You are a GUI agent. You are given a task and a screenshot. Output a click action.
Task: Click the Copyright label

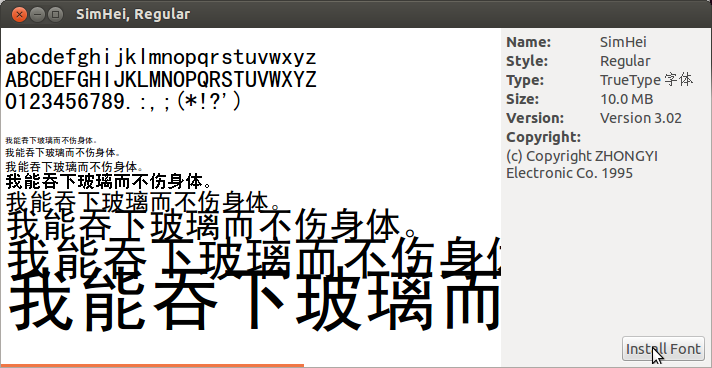point(544,137)
